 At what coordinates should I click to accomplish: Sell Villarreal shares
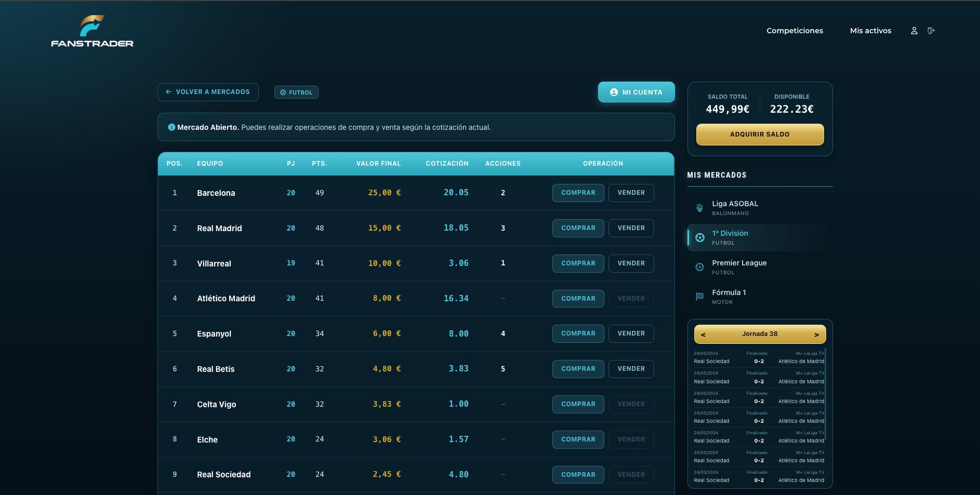631,263
